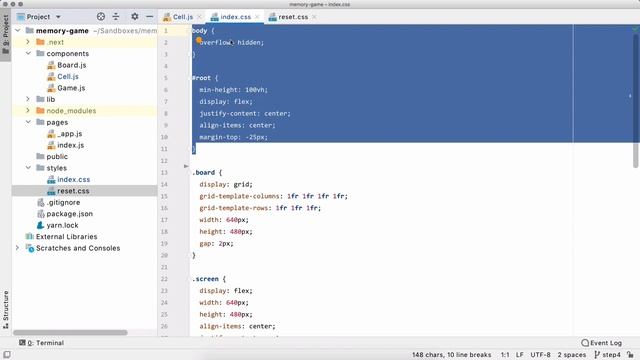Open the Terminal tool window
Viewport: 640px width, 360px height.
41,343
